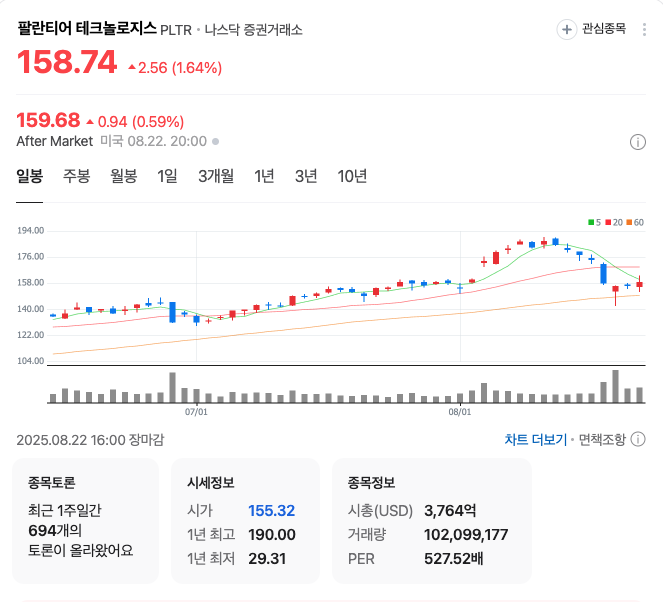
Task: Click the 나스닥 증권거래소 exchange label
Action: [x=254, y=30]
